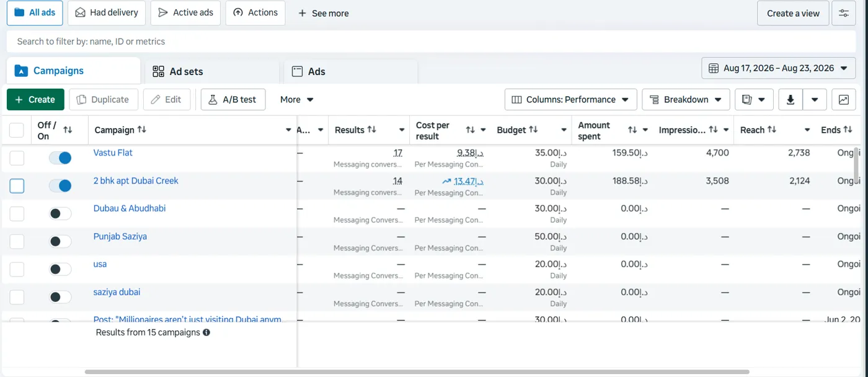Select the saziya dubai row checkbox
The width and height of the screenshot is (868, 377).
pos(17,297)
